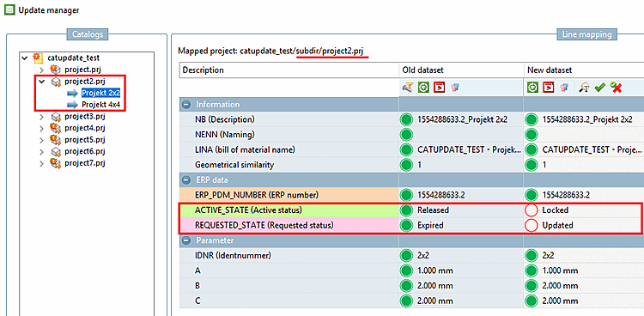Click the red X reject icon in New dataset toolbar
The width and height of the screenshot is (644, 316).
(x=616, y=87)
